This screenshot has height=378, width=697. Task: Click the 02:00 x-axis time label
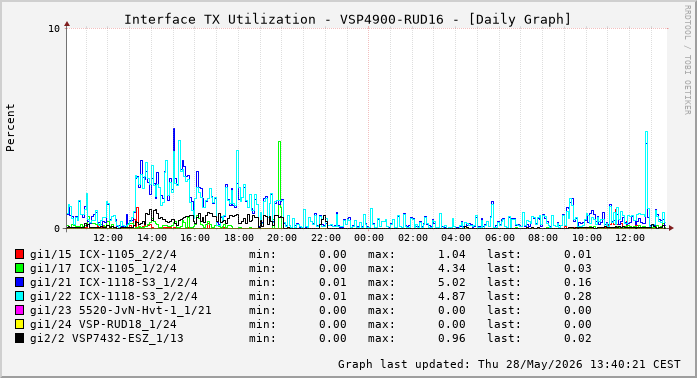pyautogui.click(x=413, y=238)
